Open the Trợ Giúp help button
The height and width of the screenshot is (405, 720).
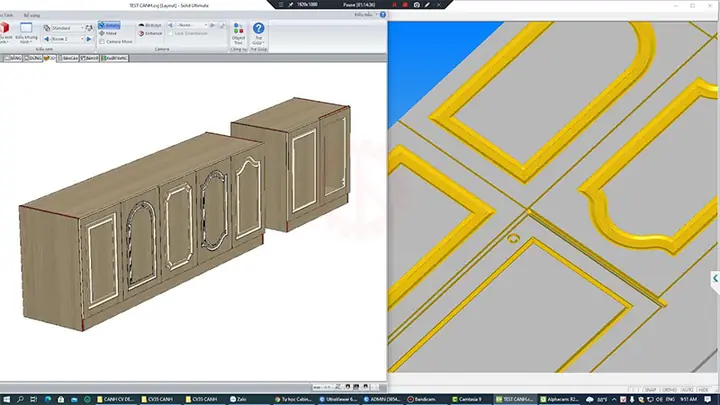tap(259, 34)
